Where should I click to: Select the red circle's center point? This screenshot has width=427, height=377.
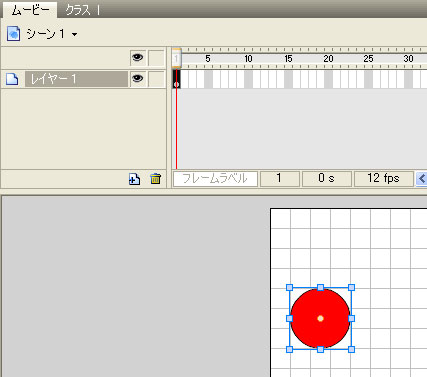[x=320, y=319]
